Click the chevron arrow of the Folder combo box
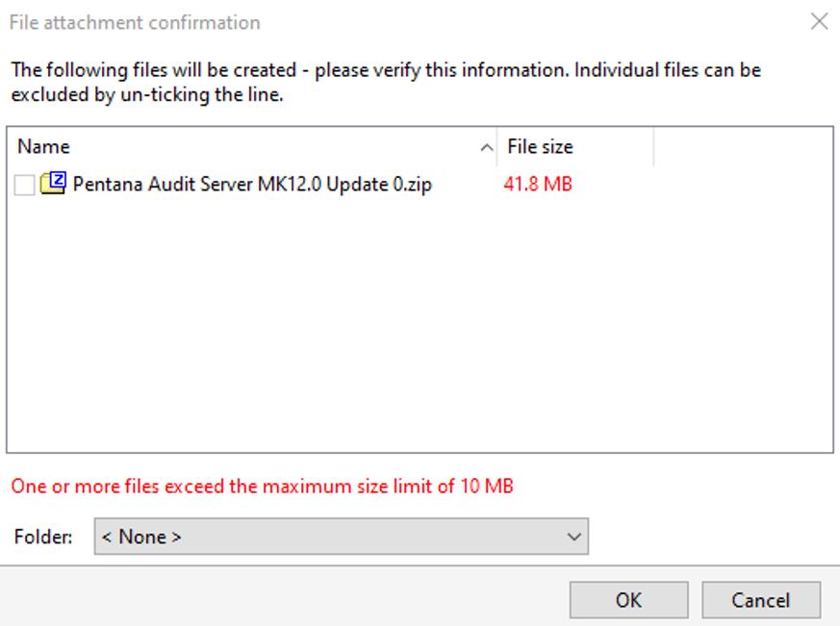 tap(574, 537)
